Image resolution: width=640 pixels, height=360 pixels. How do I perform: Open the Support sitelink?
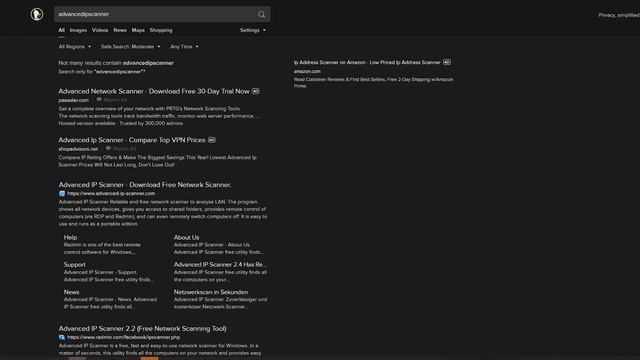tap(75, 265)
